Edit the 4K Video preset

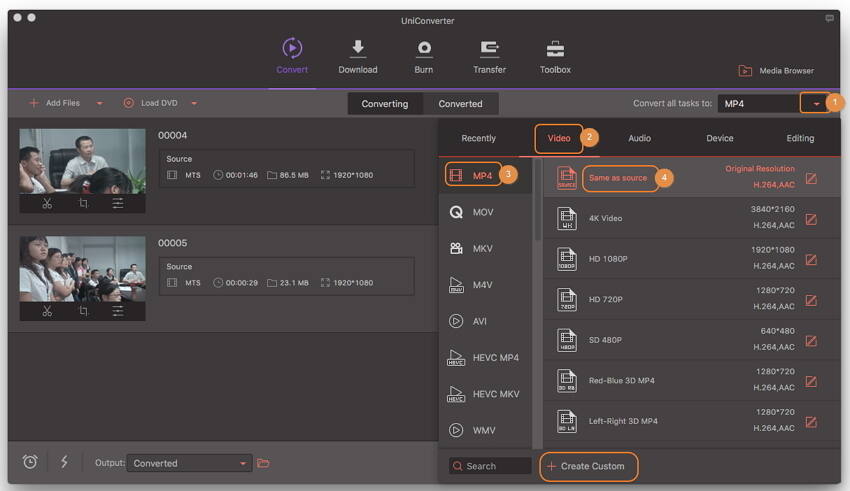point(811,219)
